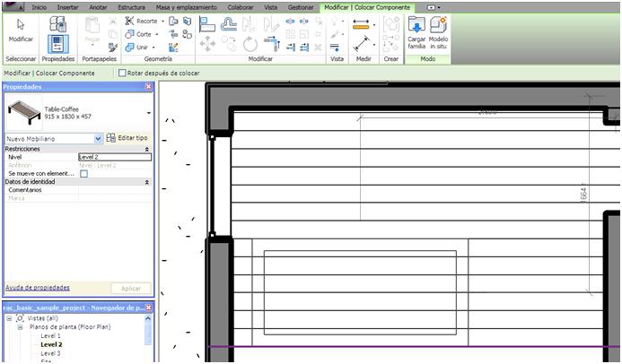Open the Nuevo Mobiliario filter dropdown
The image size is (622, 364).
(98, 139)
